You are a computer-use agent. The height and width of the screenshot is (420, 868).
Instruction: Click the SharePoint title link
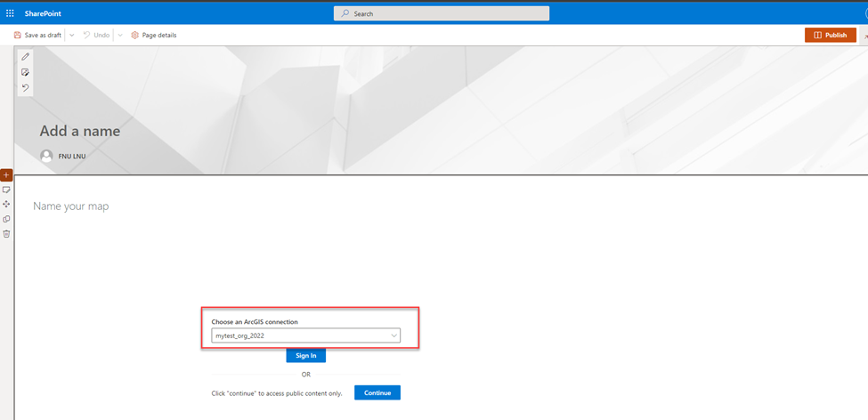point(43,13)
